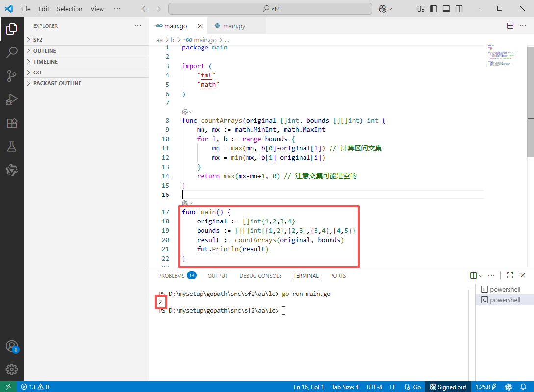Close the main.go tab

point(200,26)
